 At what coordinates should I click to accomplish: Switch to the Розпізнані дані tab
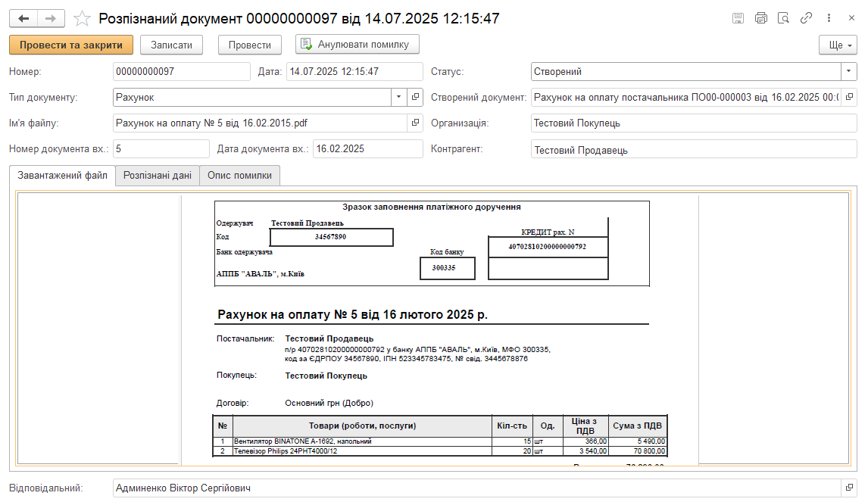coord(158,175)
